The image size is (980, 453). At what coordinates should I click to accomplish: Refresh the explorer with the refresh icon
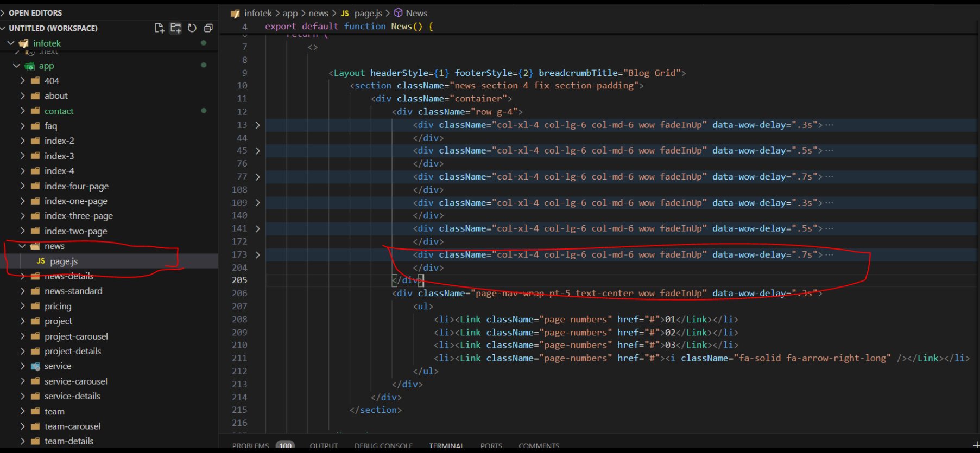point(192,28)
